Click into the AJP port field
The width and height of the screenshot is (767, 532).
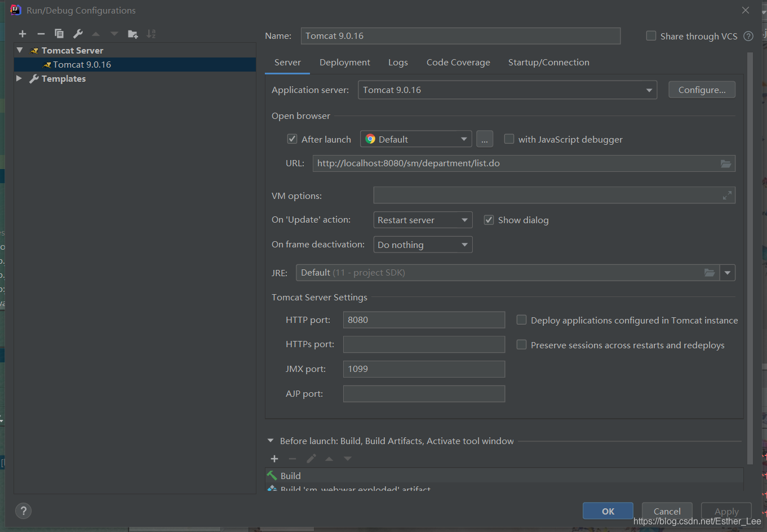[424, 394]
